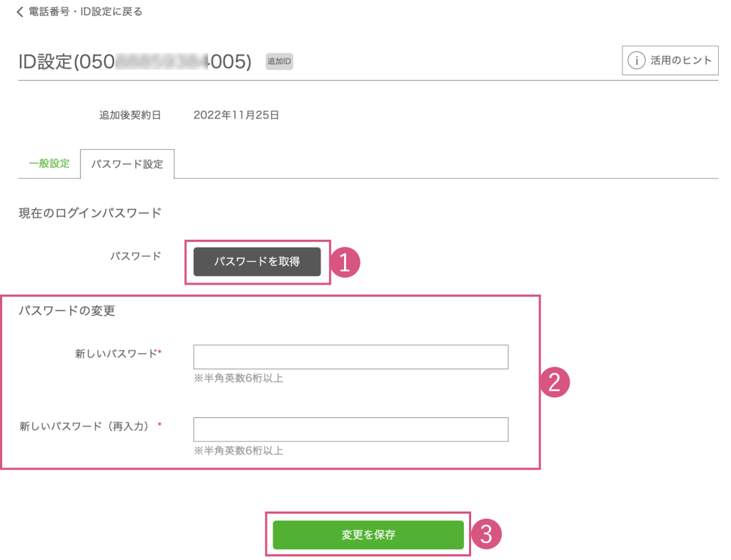This screenshot has height=560, width=731.
Task: Click the 現在のログインパスワード heading
Action: click(x=90, y=212)
